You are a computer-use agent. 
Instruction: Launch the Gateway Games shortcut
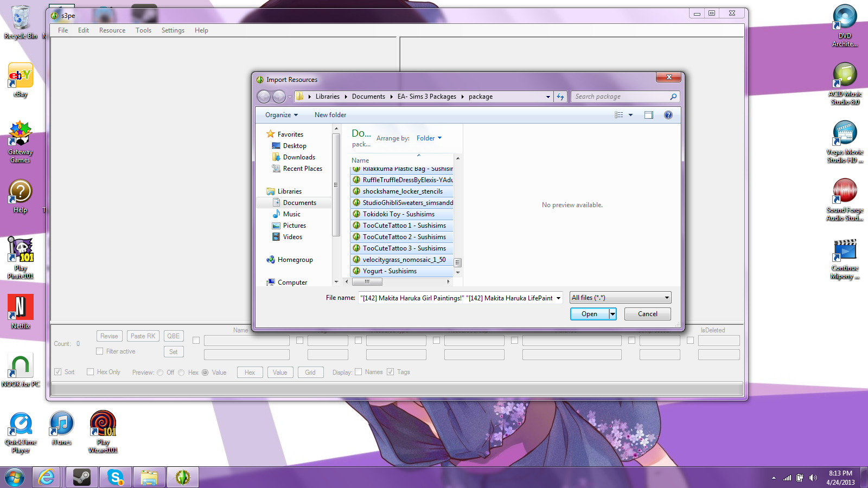[21, 142]
